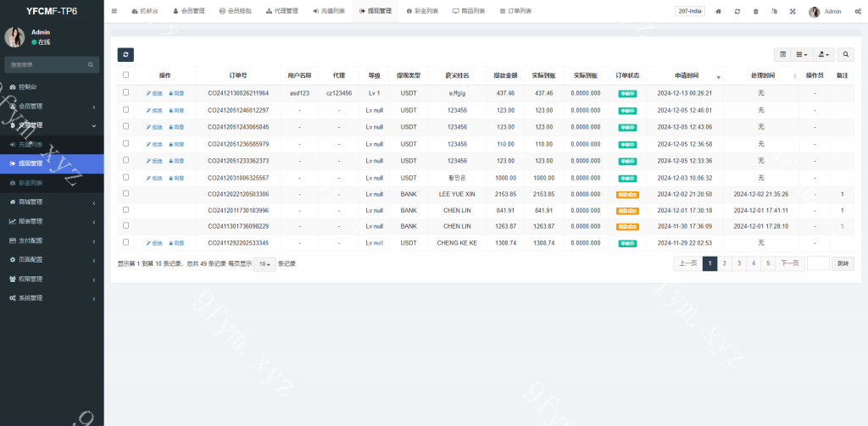Image resolution: width=868 pixels, height=426 pixels.
Task: Expand 页面配置 in the sidebar
Action: (x=52, y=260)
